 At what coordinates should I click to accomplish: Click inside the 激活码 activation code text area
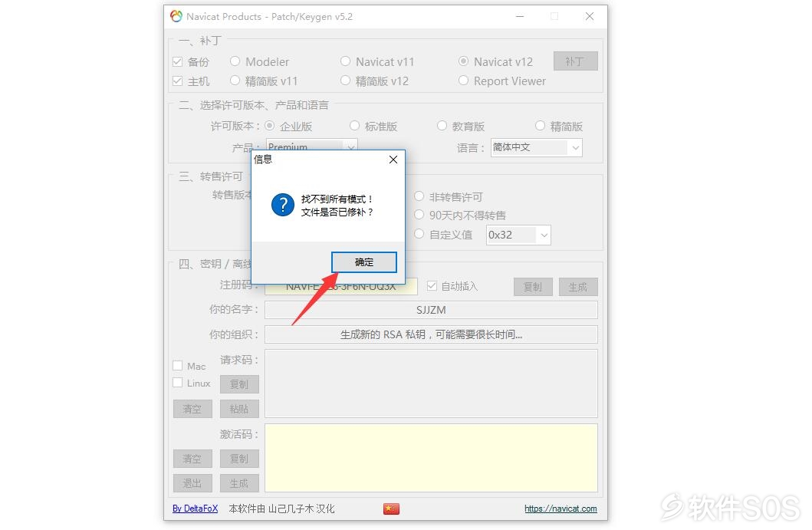point(431,458)
